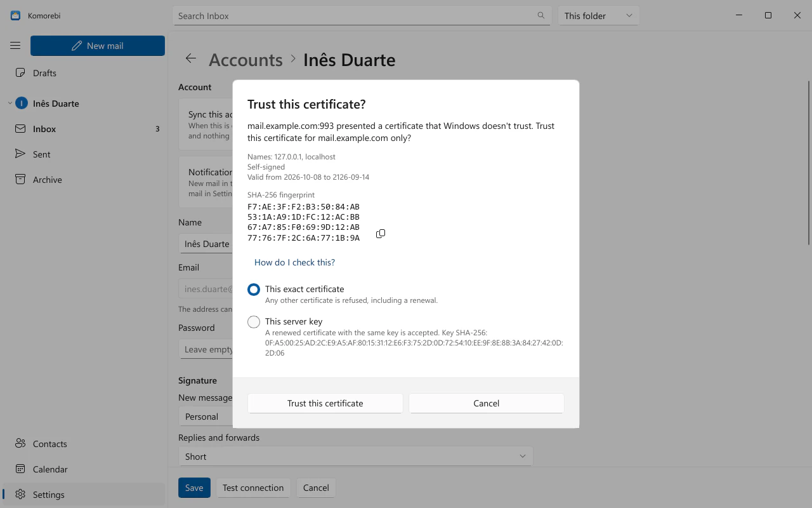
Task: Maximize the Komorebi window
Action: pos(768,15)
